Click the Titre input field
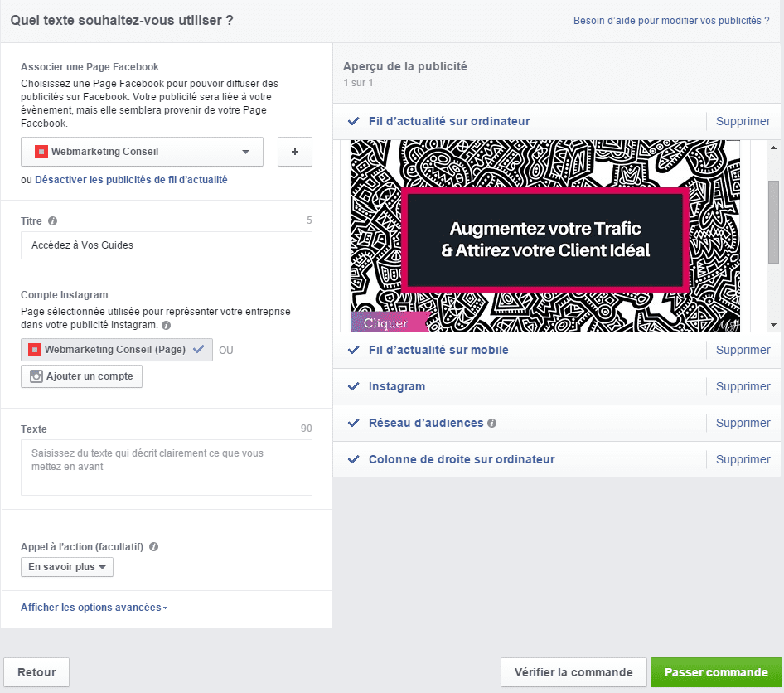 [x=167, y=245]
